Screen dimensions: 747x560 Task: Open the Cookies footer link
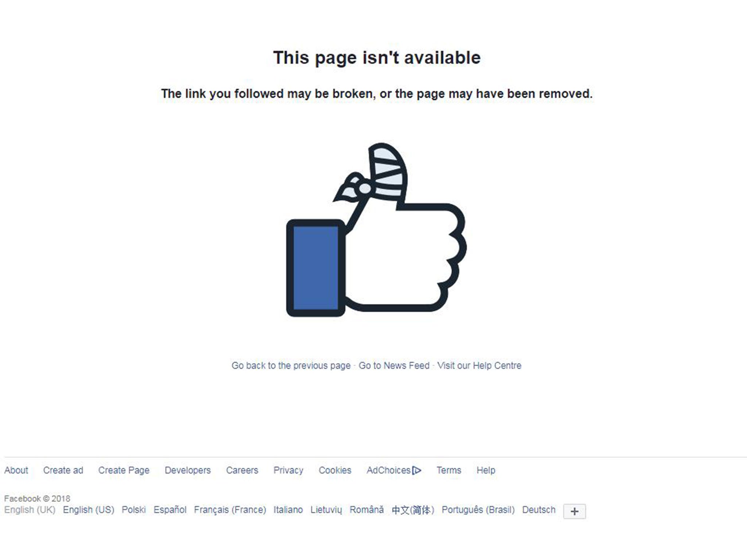tap(335, 470)
